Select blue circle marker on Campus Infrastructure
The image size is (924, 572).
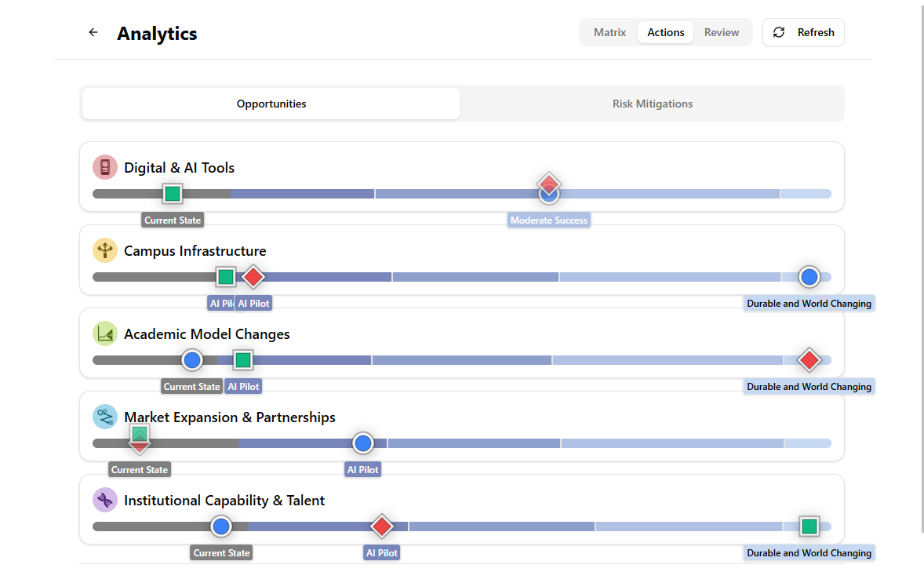point(809,276)
